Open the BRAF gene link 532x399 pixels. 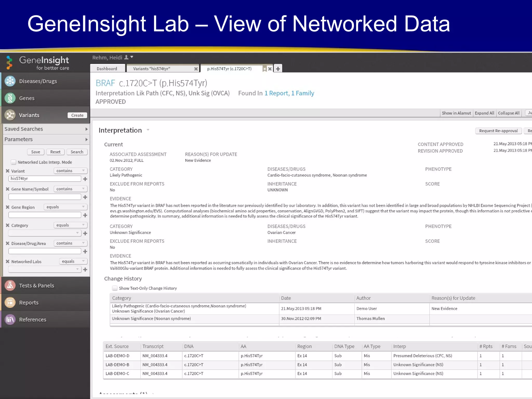(105, 83)
